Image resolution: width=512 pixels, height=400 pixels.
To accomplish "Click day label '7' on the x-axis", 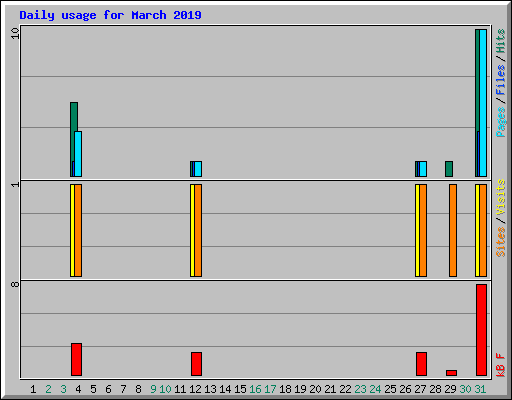I will (x=123, y=389).
